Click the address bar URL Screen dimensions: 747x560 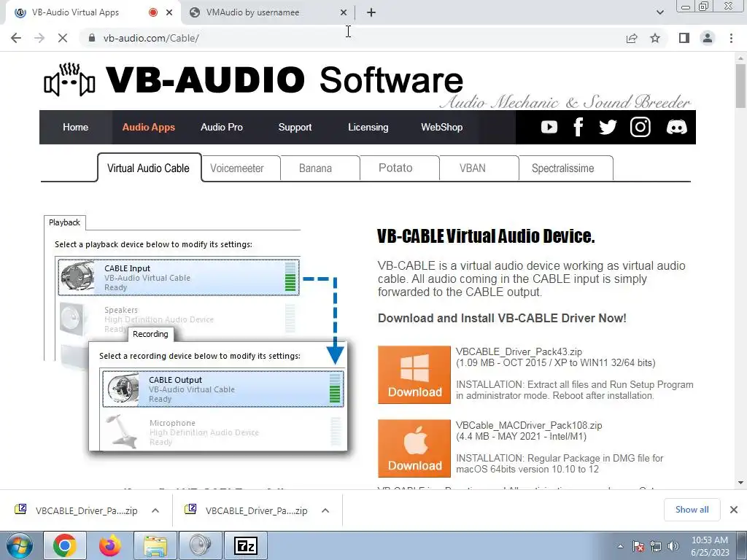[151, 38]
